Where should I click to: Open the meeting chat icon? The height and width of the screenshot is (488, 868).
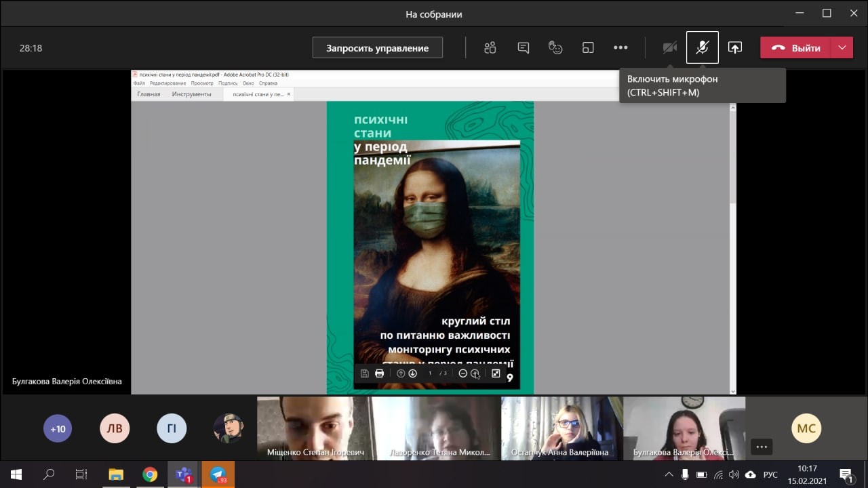(523, 47)
